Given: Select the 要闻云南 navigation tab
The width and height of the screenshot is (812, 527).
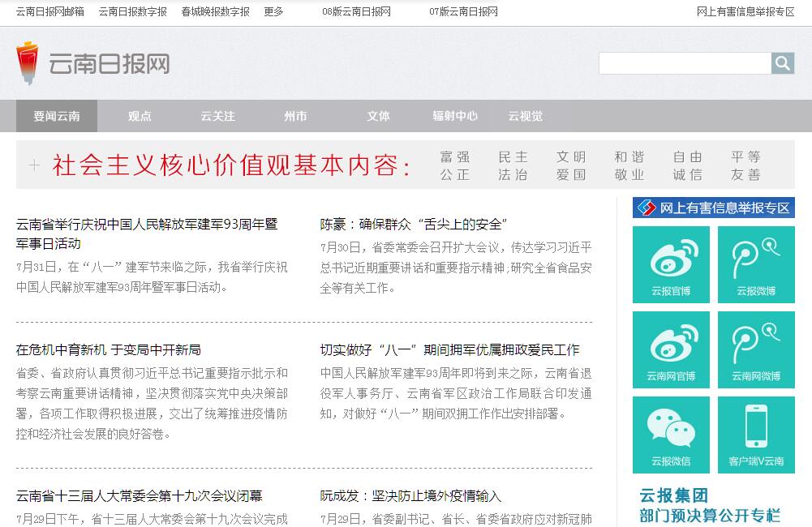Looking at the screenshot, I should 57,116.
